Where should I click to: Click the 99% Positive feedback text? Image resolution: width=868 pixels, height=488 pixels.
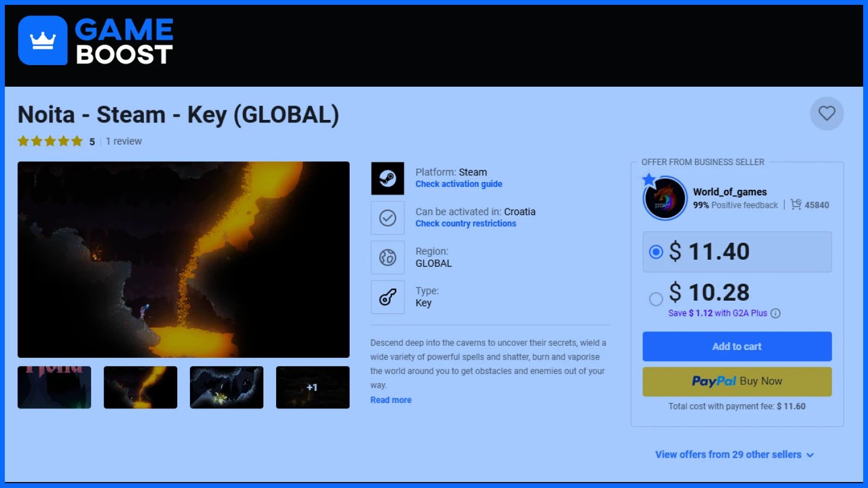click(735, 205)
